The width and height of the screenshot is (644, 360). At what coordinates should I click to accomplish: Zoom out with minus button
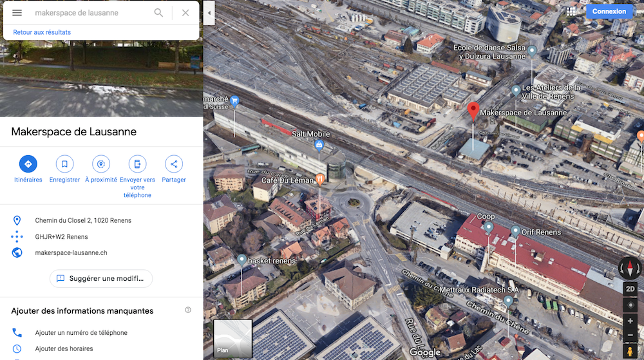(630, 336)
